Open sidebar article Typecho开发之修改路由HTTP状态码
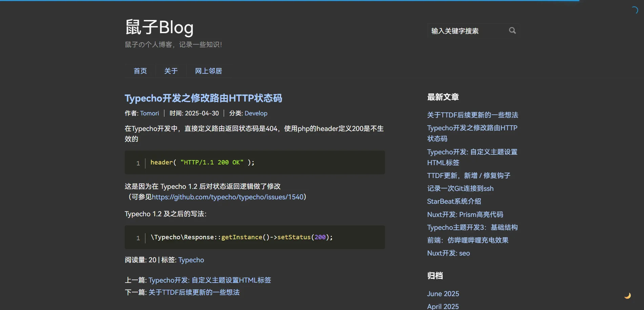644x310 pixels. (x=472, y=133)
